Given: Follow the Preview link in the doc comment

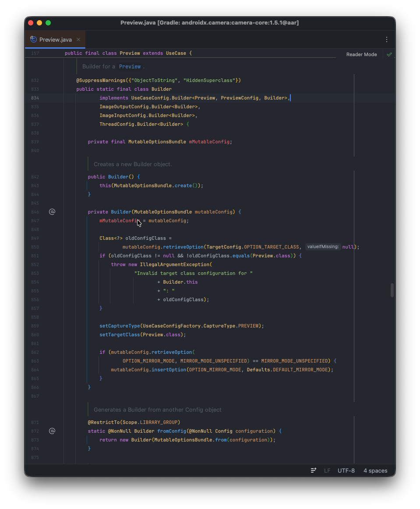Looking at the screenshot, I should tap(130, 67).
